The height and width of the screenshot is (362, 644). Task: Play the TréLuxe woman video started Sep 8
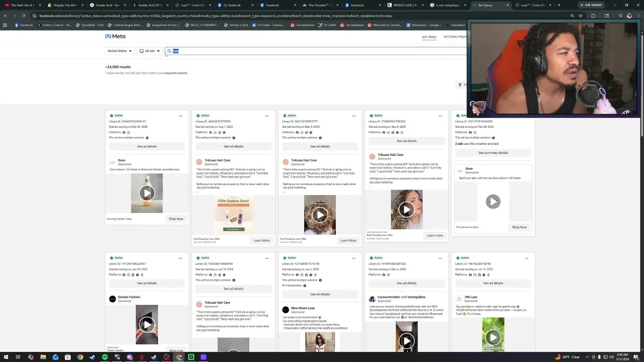tap(407, 210)
